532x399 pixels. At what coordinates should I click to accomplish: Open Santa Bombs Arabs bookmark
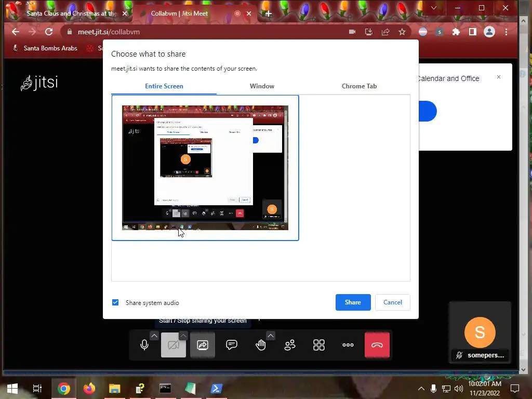[x=45, y=48]
